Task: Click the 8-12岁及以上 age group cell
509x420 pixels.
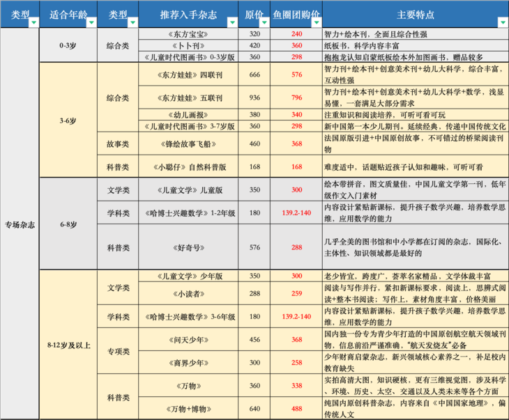Action: (x=68, y=345)
